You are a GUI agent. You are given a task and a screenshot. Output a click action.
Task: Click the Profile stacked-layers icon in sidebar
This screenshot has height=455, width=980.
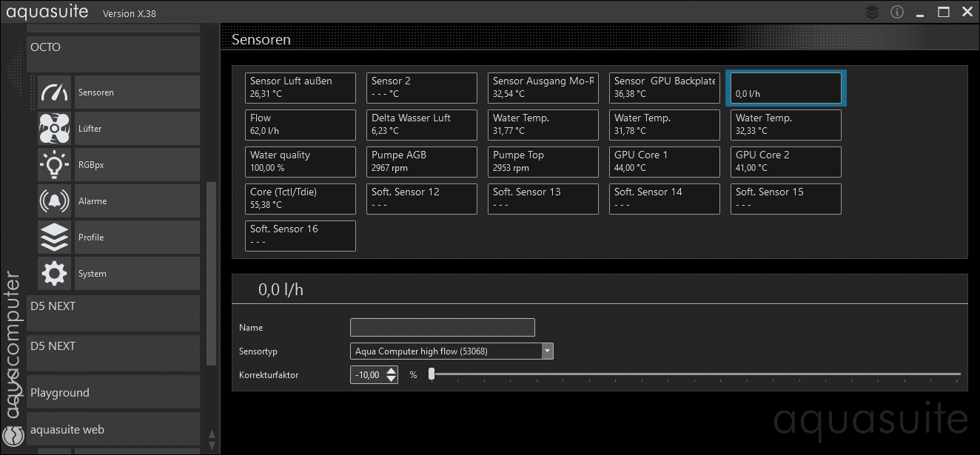click(55, 237)
